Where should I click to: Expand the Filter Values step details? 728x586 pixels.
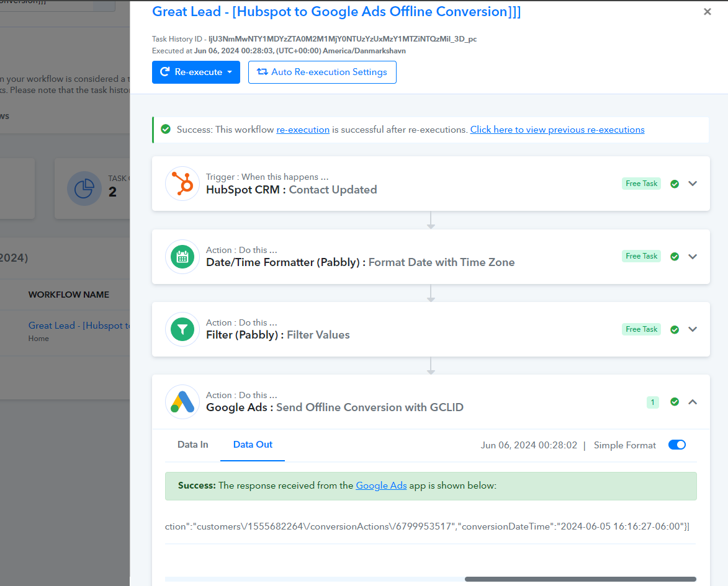click(x=693, y=329)
